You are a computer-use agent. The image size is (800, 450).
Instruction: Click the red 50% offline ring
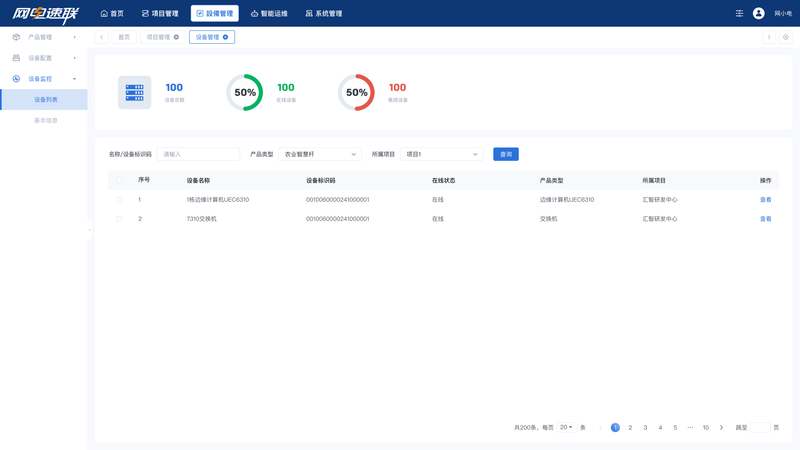[x=357, y=92]
